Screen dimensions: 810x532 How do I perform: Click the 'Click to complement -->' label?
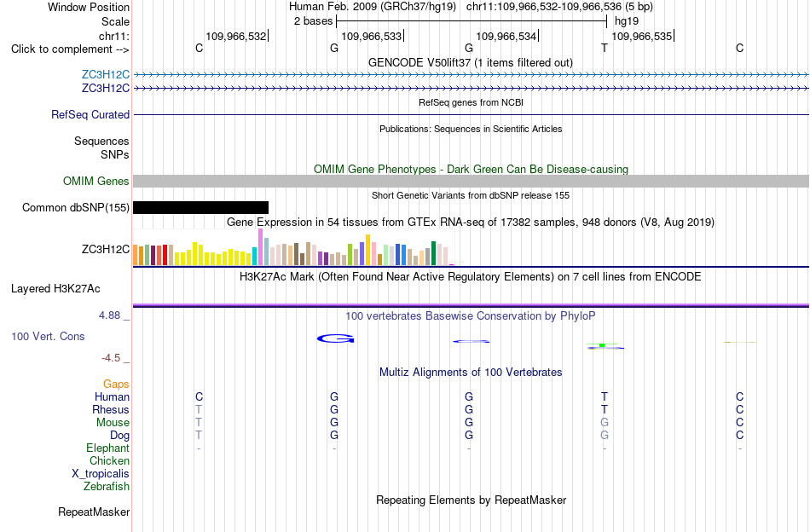coord(70,49)
